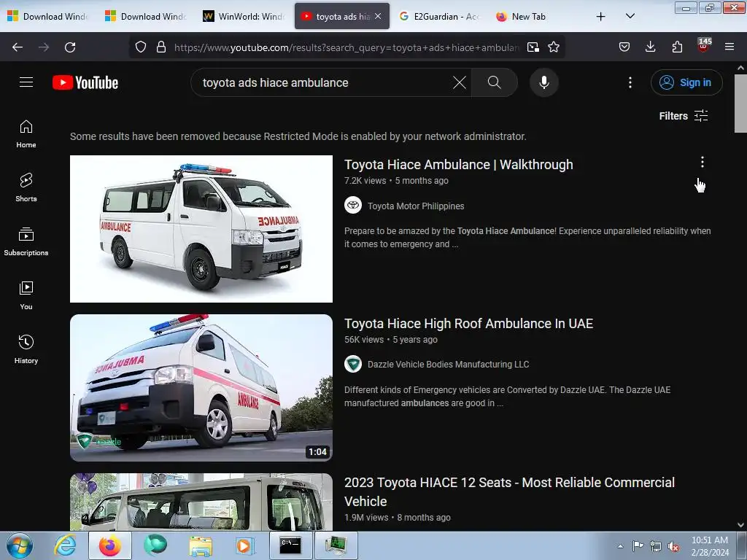Open YouTube settings three-dot menu

[x=630, y=82]
